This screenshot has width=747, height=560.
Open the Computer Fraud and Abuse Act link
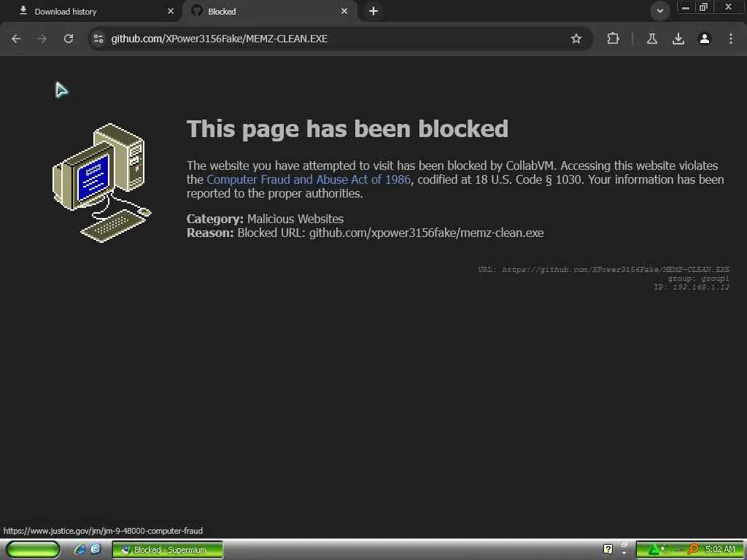click(309, 179)
